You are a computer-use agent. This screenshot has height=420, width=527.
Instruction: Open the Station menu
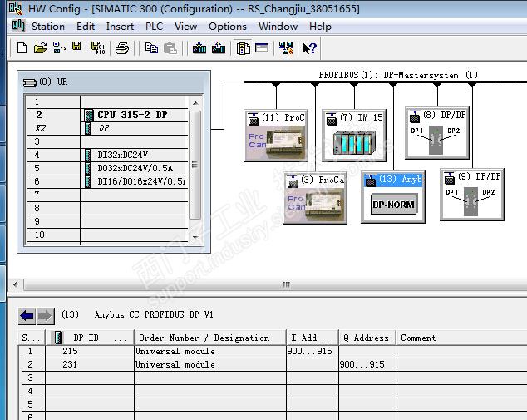48,27
